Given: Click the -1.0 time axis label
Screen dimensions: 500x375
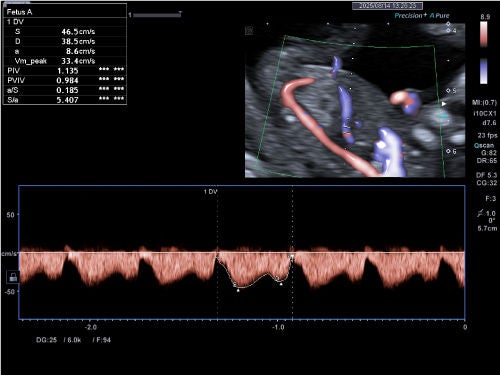Looking at the screenshot, I should click(278, 327).
